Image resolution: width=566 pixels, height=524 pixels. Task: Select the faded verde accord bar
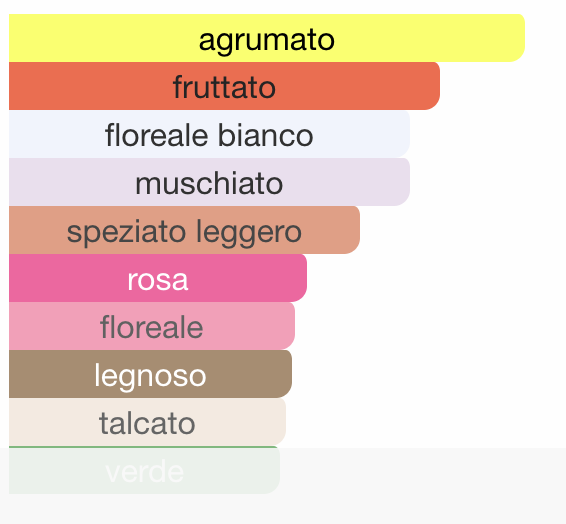pyautogui.click(x=144, y=470)
